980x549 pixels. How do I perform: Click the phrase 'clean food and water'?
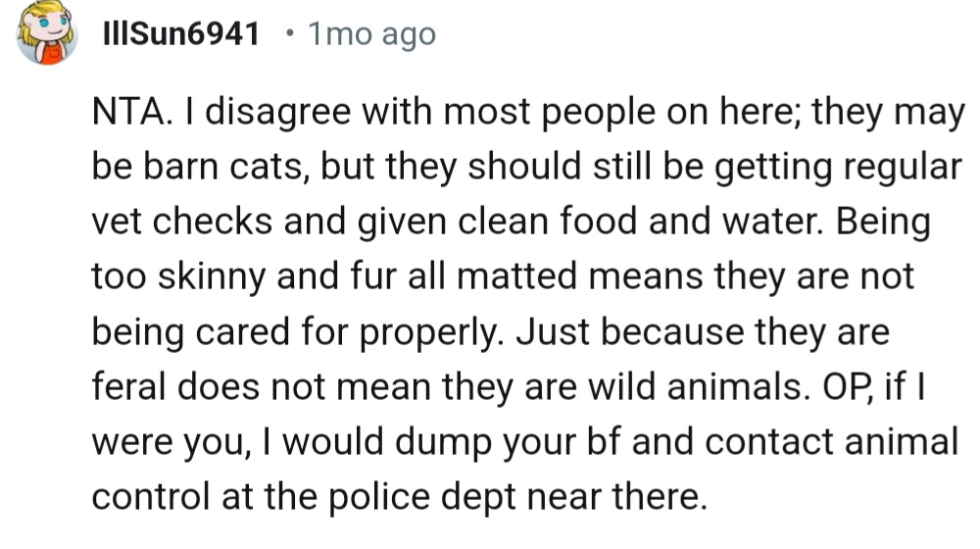pyautogui.click(x=641, y=222)
